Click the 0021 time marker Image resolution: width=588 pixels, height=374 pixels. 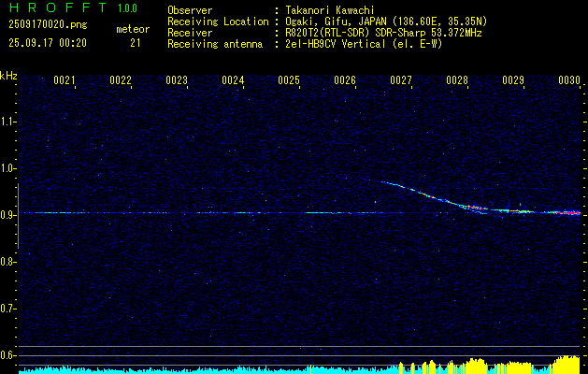65,80
